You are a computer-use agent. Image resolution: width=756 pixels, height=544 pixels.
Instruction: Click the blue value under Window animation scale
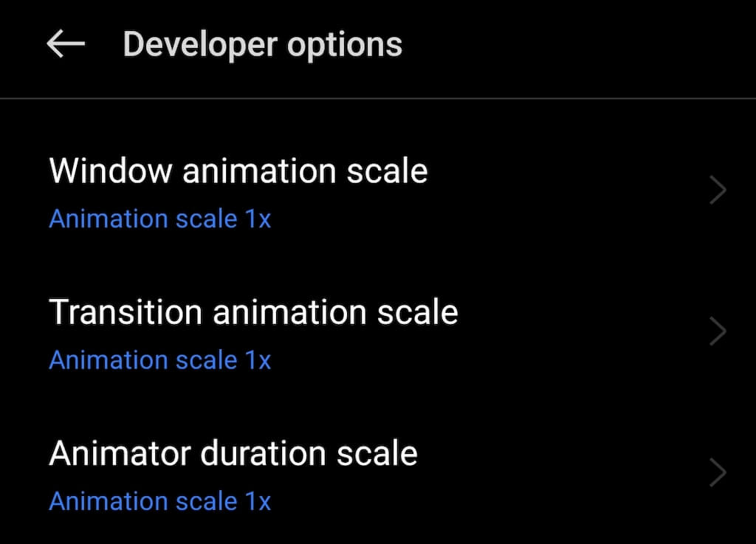point(160,219)
